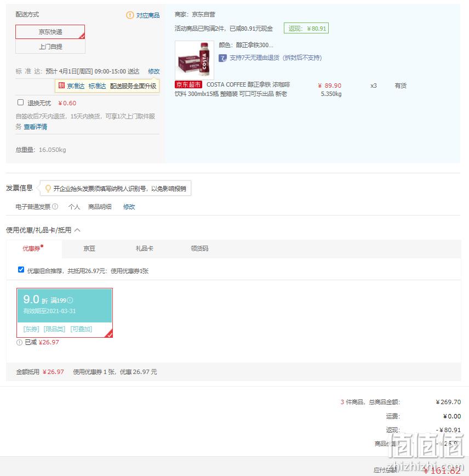
Task: Uncheck the 优惠组合推荐 checkbox
Action: [x=21, y=270]
